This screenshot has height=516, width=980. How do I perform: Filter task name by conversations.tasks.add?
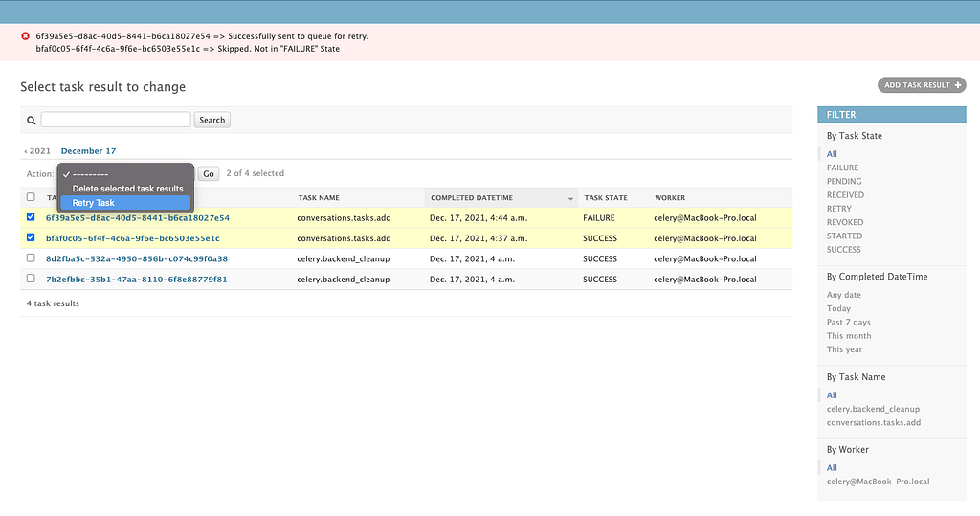click(x=874, y=423)
